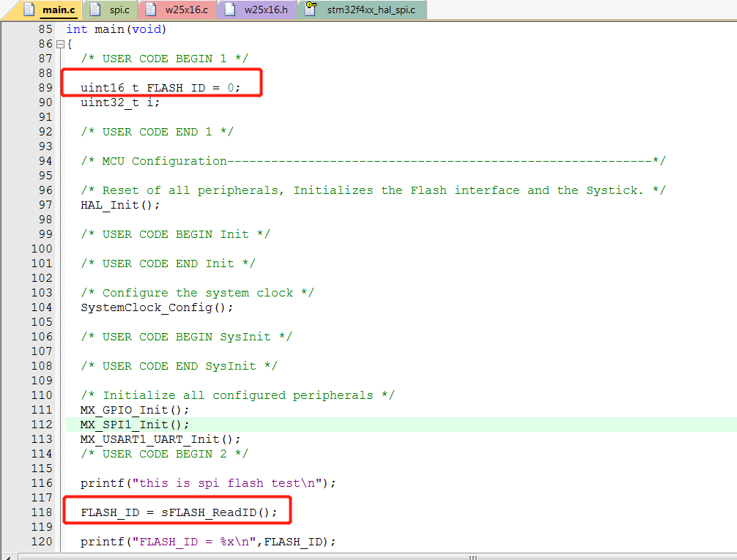
Task: Click the 'FLASH_ID = sFLASH_ReadID();' line
Action: [x=179, y=512]
